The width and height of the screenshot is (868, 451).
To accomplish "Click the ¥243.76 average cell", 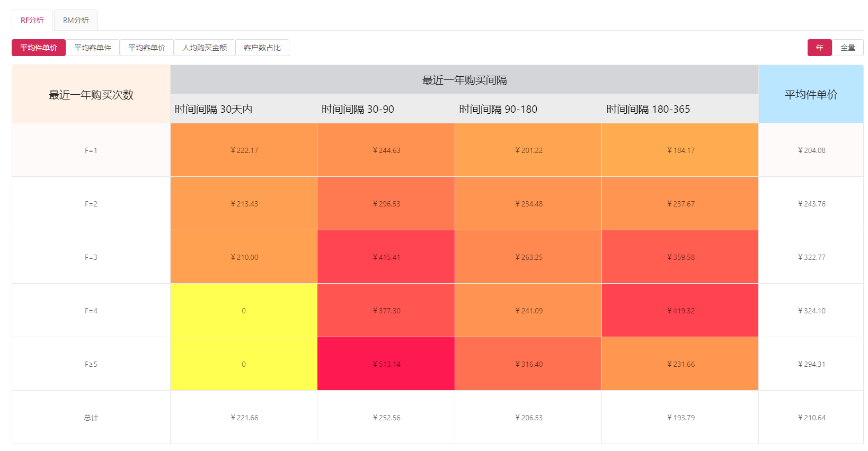I will point(811,204).
